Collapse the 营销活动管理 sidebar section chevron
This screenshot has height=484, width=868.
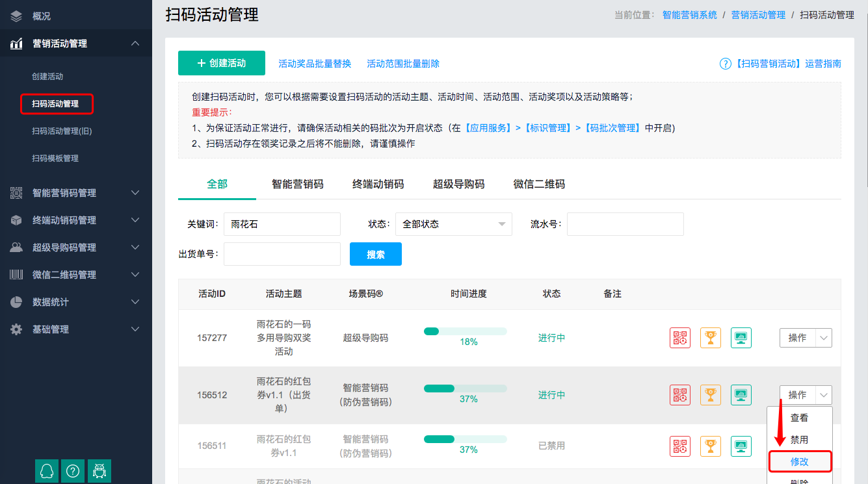135,44
